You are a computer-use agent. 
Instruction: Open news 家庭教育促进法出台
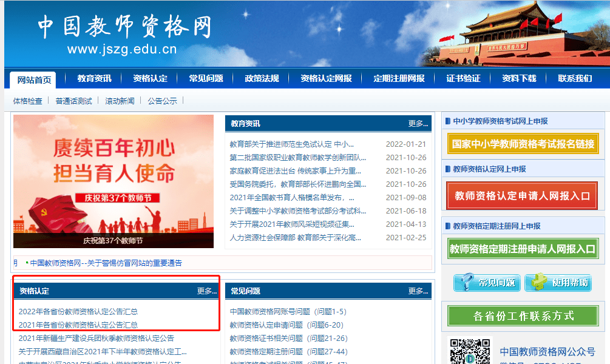(x=295, y=170)
